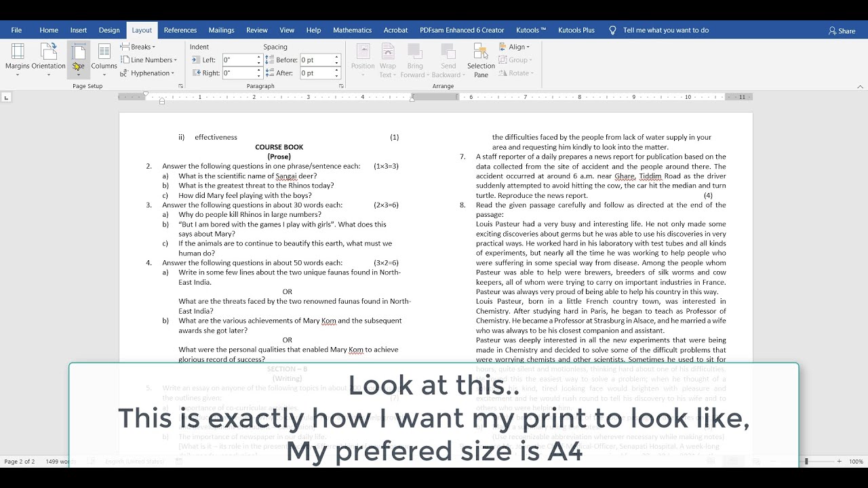868x488 pixels.
Task: Launch the Page Setup dialog
Action: pyautogui.click(x=180, y=86)
